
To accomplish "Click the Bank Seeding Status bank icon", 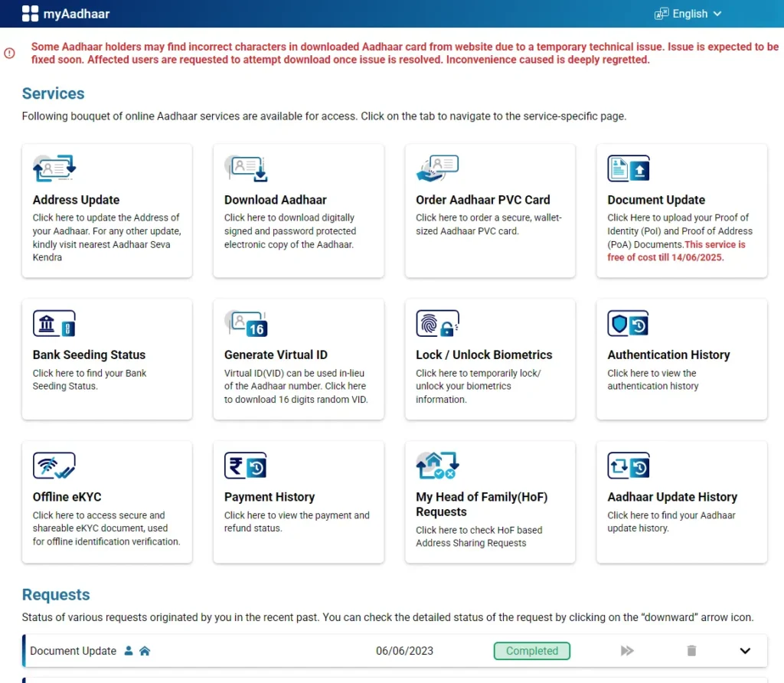I will point(54,323).
